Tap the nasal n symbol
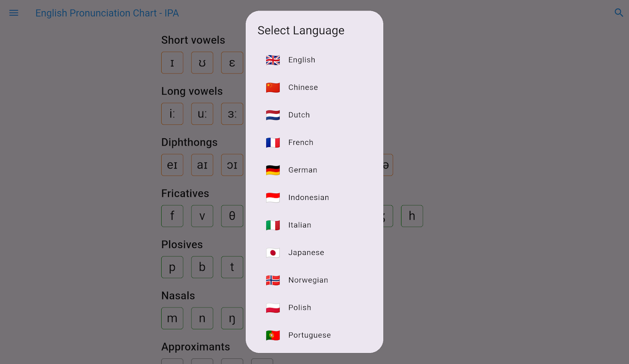This screenshot has width=629, height=364. pyautogui.click(x=202, y=318)
